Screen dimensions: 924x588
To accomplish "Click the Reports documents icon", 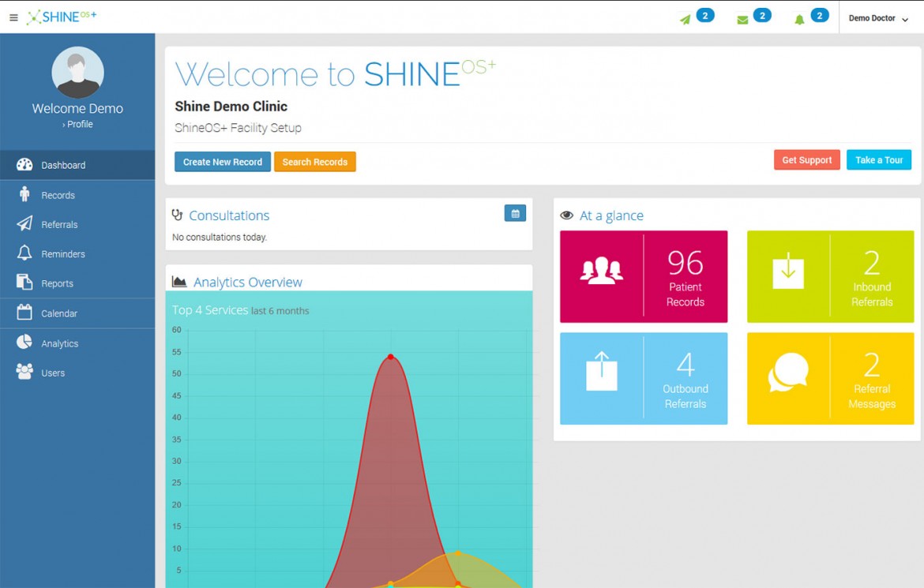I will [24, 283].
